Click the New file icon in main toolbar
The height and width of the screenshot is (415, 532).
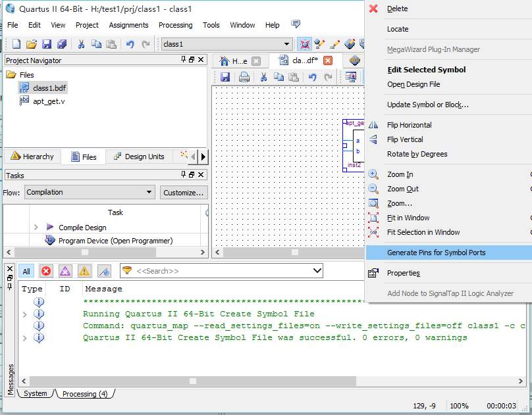click(16, 44)
